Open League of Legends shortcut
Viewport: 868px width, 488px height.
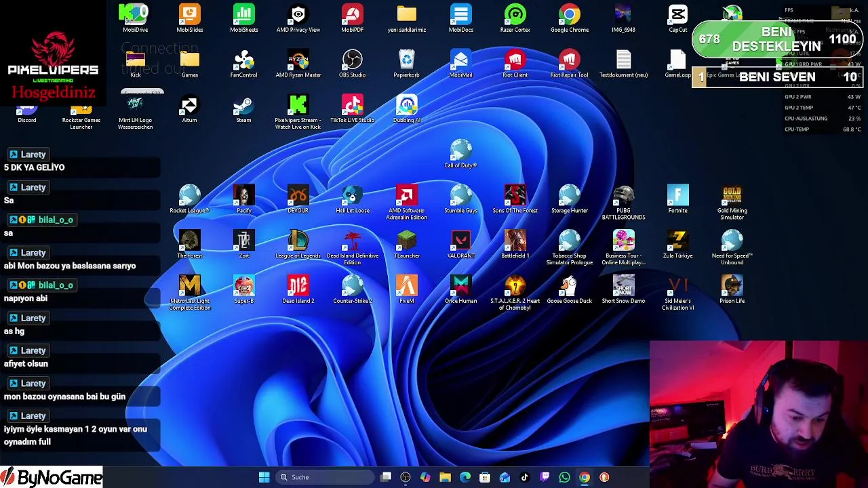point(298,245)
